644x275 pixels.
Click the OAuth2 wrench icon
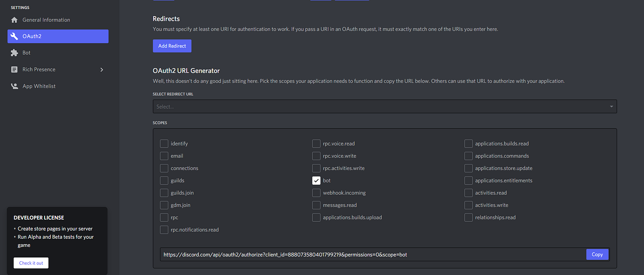click(14, 36)
